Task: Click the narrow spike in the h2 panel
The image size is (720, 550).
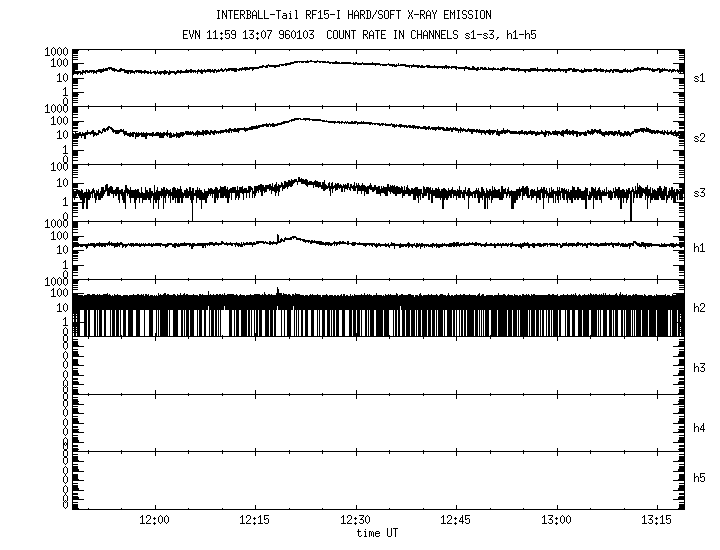Action: click(x=278, y=291)
